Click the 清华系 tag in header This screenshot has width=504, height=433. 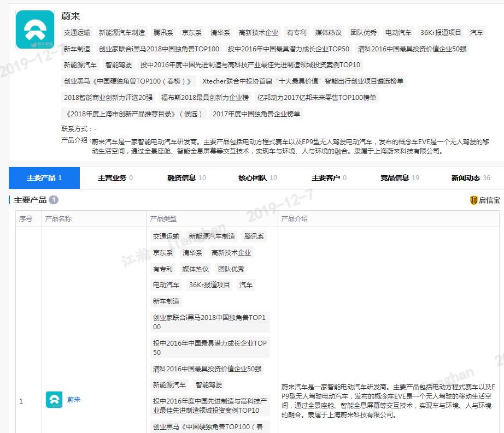pyautogui.click(x=220, y=32)
